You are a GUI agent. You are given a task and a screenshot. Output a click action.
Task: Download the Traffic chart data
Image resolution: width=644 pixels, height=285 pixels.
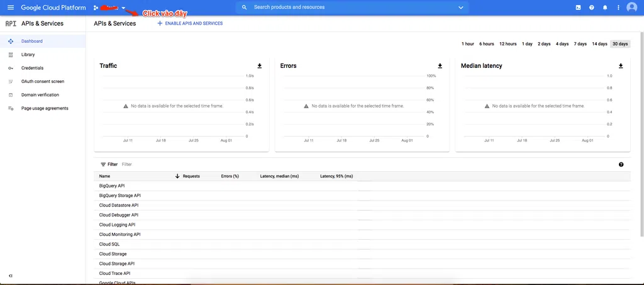tap(260, 65)
